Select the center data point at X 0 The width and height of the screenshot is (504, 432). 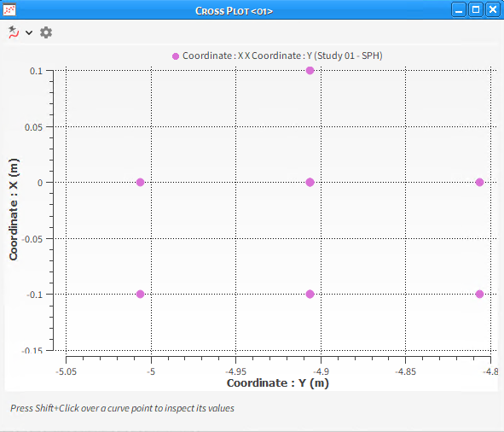310,182
